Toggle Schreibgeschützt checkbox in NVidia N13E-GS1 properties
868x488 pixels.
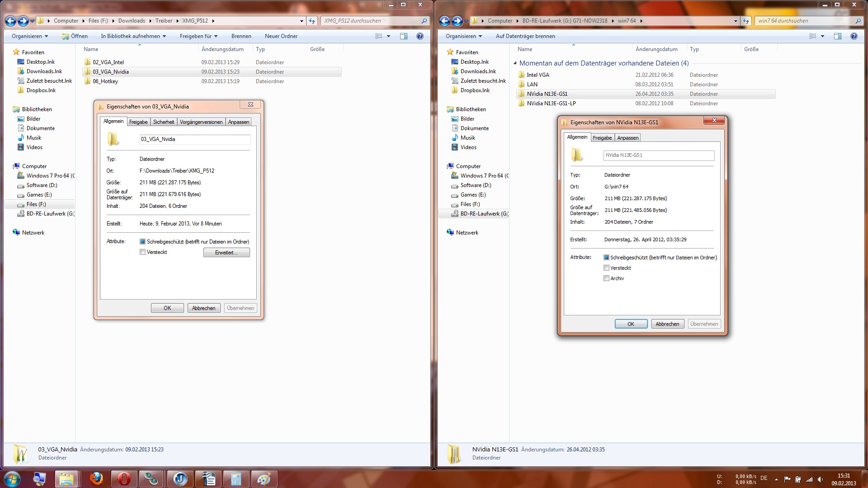point(606,258)
